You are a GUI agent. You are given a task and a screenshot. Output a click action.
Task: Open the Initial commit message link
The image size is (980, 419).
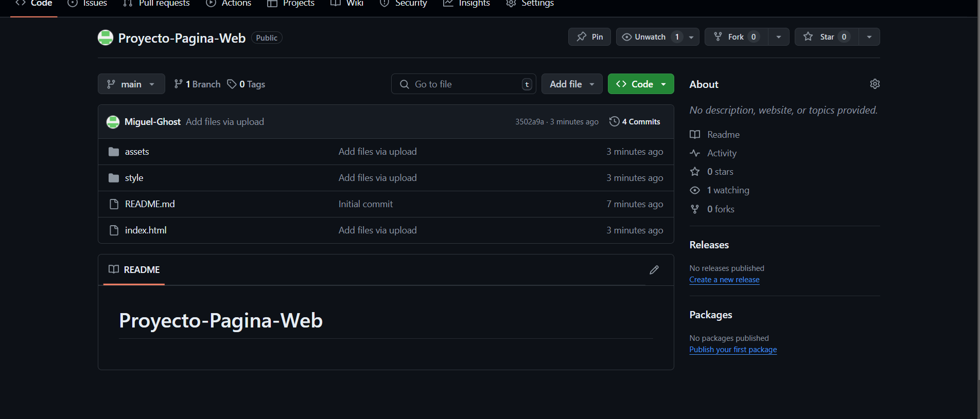[365, 204]
